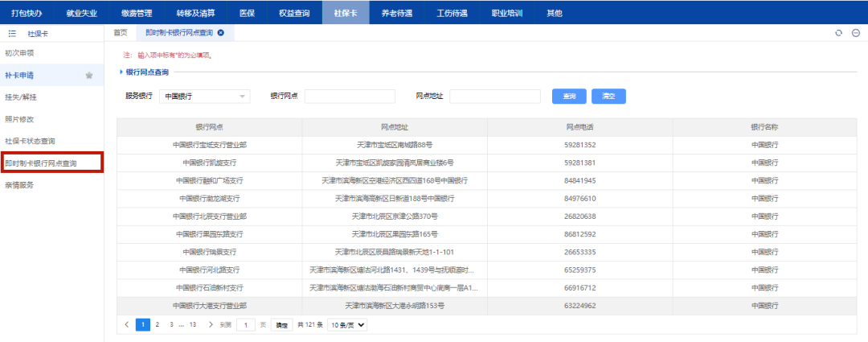Click the 查询 search button
Viewport: 868px width, 342px height.
(x=569, y=97)
